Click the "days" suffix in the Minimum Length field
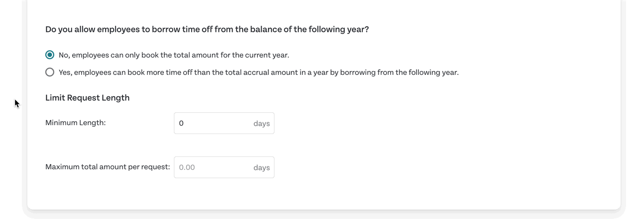The image size is (644, 224). click(x=262, y=123)
